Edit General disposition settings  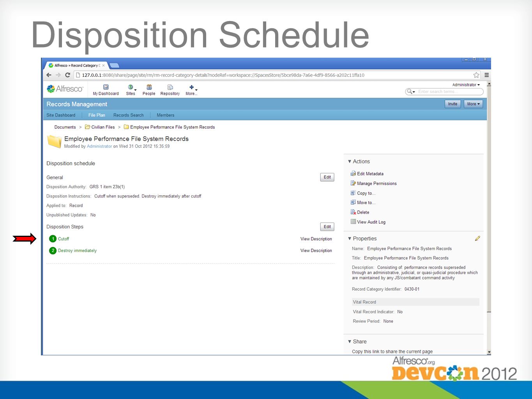tap(327, 177)
